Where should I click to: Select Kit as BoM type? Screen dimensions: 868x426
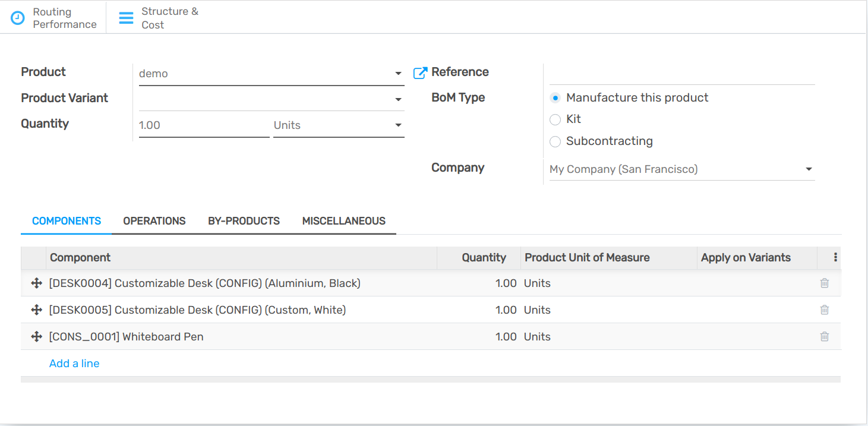[555, 119]
